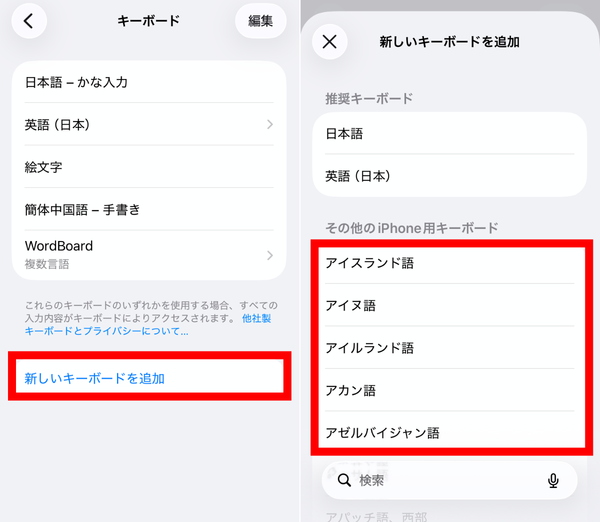The image size is (600, 522).
Task: Tap the magnifier icon in search bar
Action: [x=344, y=480]
